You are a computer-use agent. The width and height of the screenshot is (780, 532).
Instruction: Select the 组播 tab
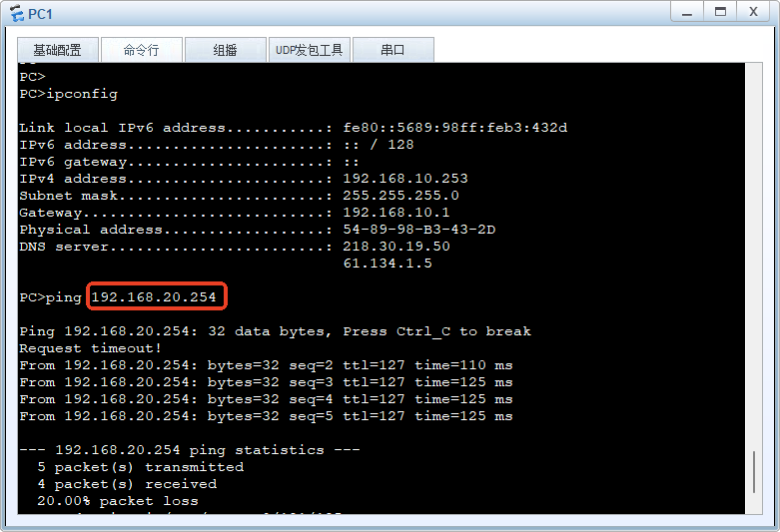tap(226, 50)
